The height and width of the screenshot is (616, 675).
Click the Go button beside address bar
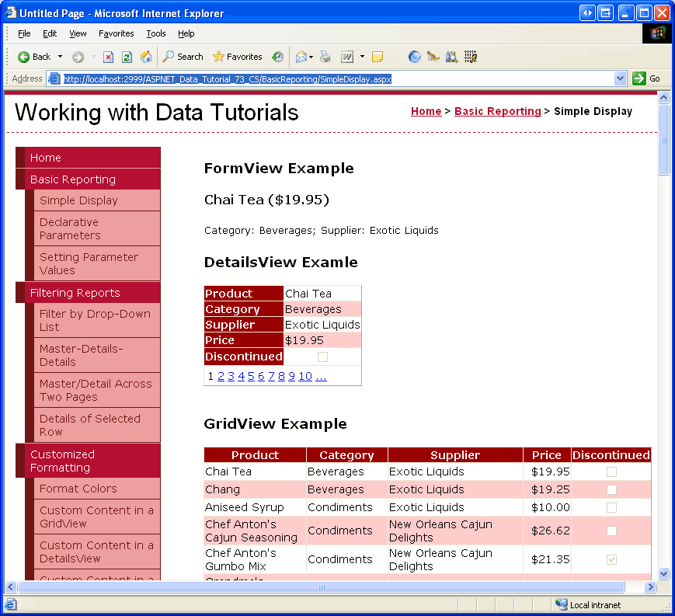[646, 78]
